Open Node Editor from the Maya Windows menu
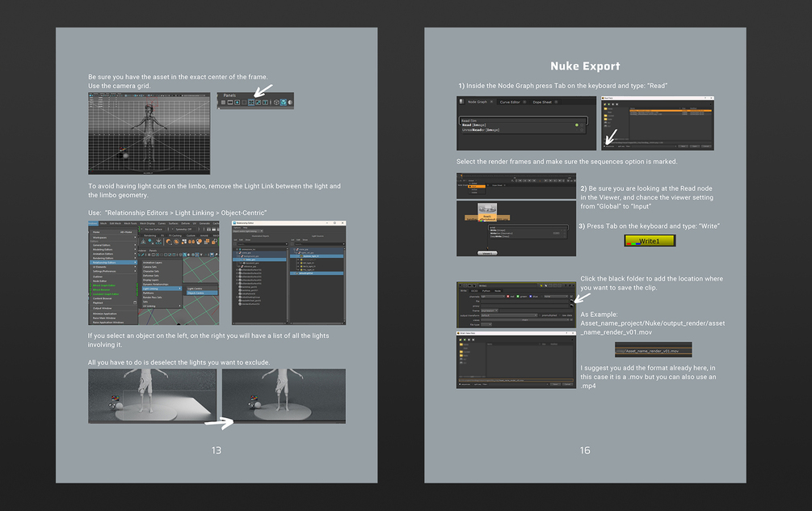Screen dimensions: 812x511 [113, 281]
